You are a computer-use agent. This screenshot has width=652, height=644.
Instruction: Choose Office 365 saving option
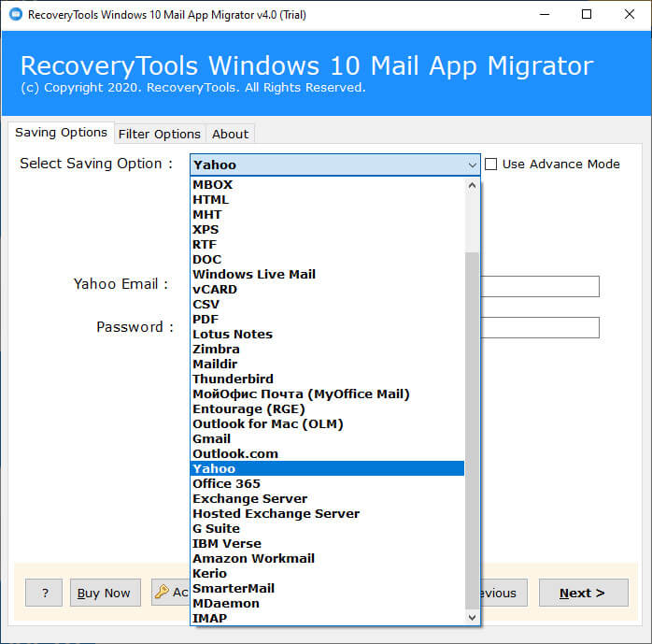coord(327,484)
